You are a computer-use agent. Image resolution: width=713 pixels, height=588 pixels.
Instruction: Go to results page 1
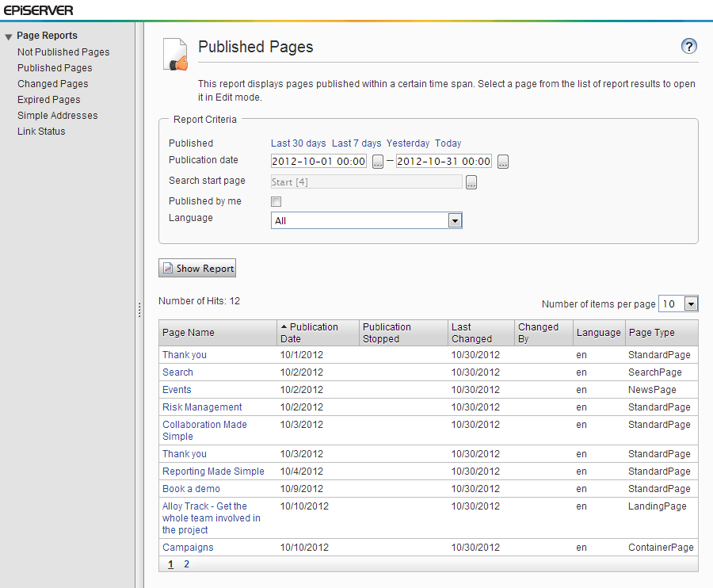coord(170,564)
